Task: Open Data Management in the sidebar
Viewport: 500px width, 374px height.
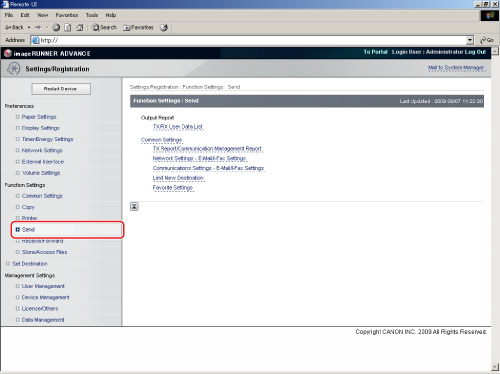Action: [43, 320]
